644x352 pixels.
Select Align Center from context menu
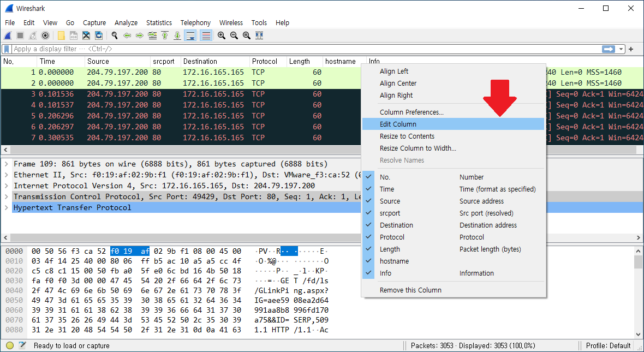(x=453, y=83)
